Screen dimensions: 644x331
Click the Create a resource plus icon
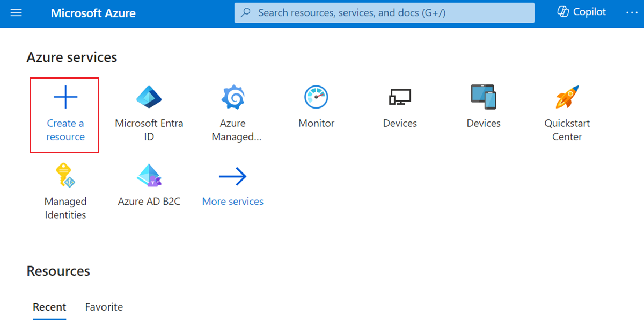click(65, 97)
